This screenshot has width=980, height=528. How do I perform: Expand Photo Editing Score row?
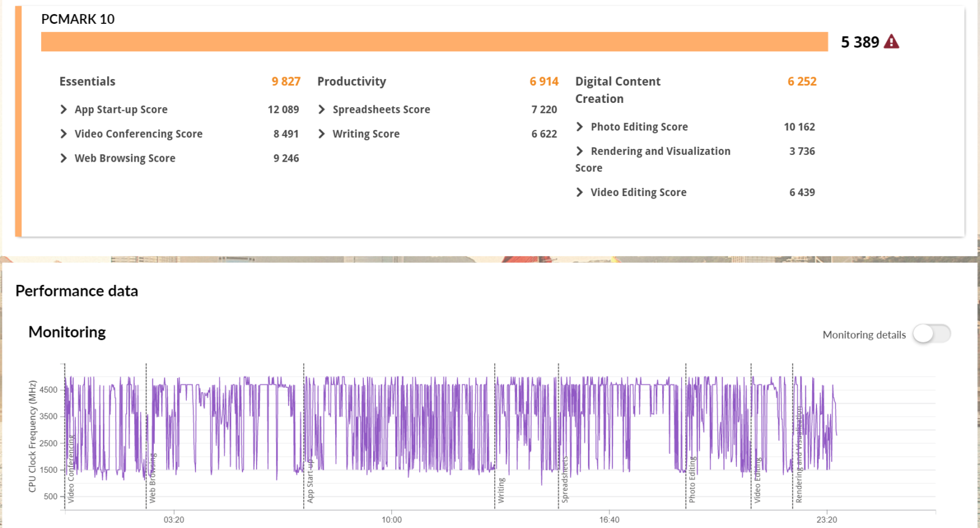point(579,127)
